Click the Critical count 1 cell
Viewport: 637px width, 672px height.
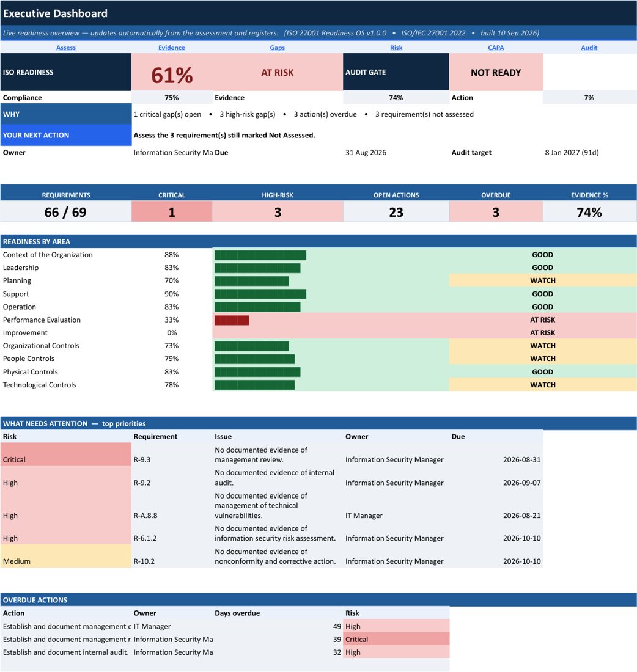(172, 212)
